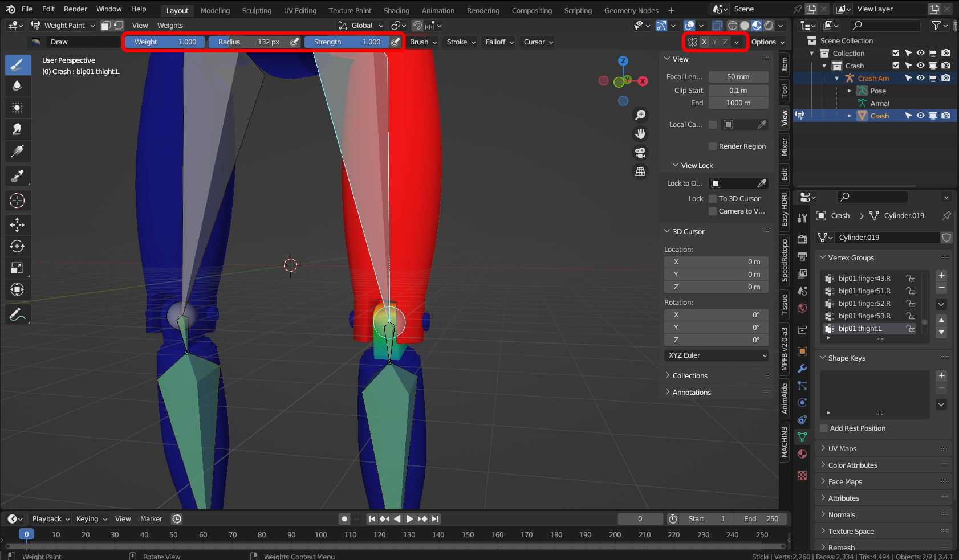The image size is (959, 560).
Task: Activate the Annotate tool
Action: point(17,314)
